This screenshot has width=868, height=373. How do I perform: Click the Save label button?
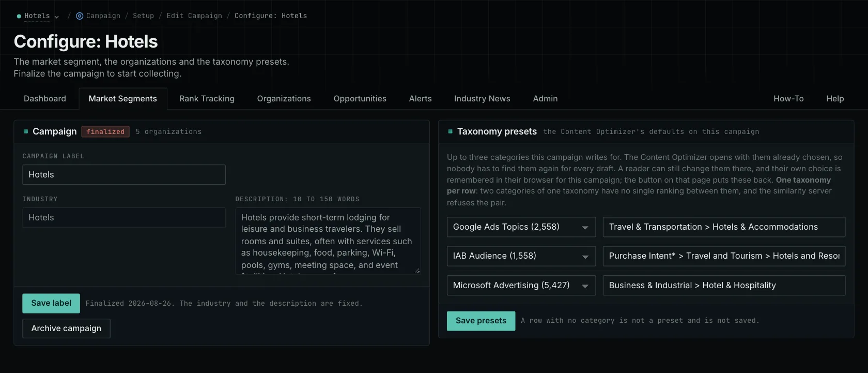point(51,304)
